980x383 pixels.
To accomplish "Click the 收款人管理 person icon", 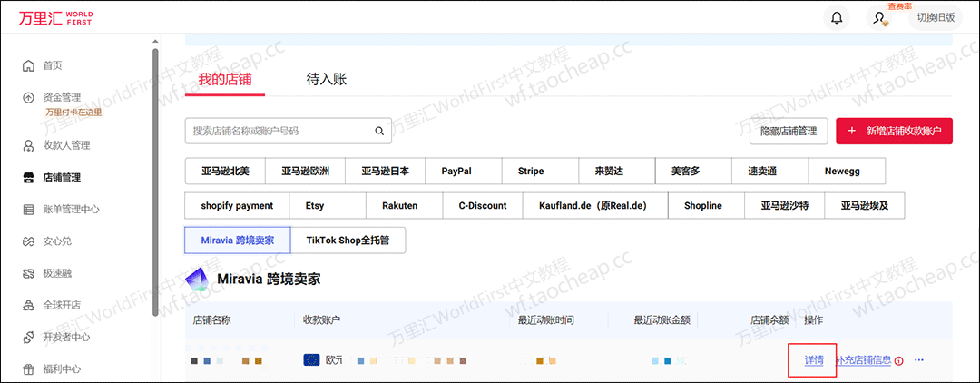I will point(28,145).
